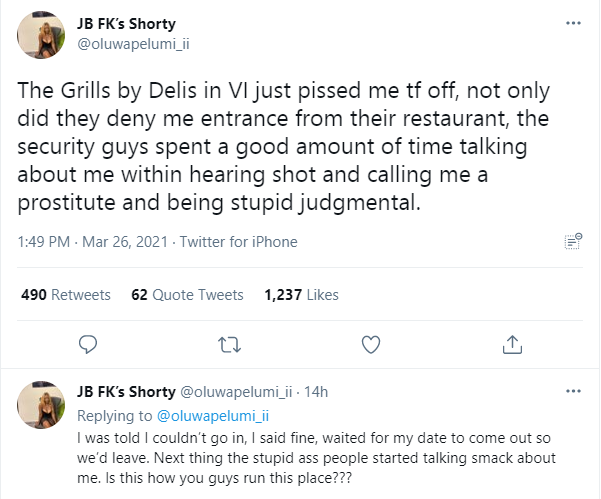
Task: Open the more options menu on main tweet
Action: tap(572, 21)
